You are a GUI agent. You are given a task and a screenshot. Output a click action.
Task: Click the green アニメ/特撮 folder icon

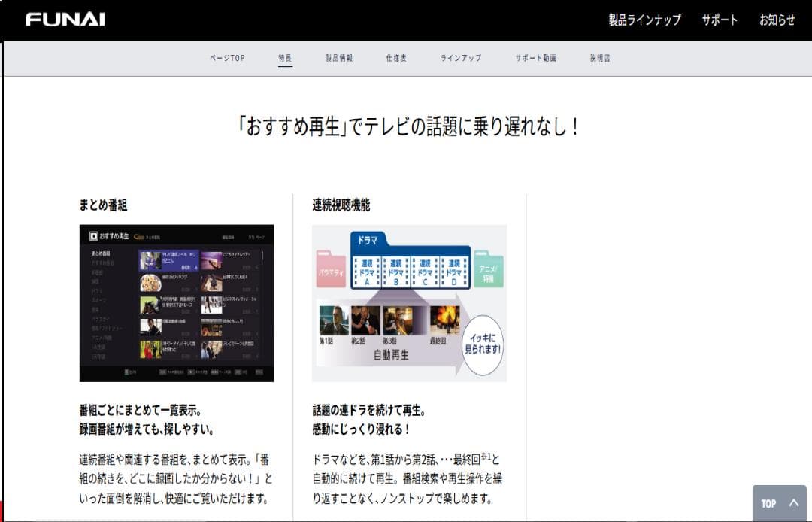click(x=489, y=272)
